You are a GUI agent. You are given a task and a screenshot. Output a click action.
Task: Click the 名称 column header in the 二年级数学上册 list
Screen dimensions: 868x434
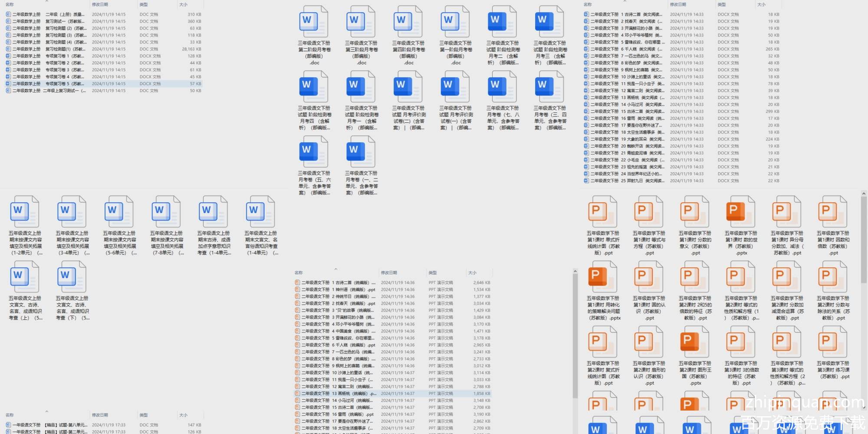click(x=10, y=4)
